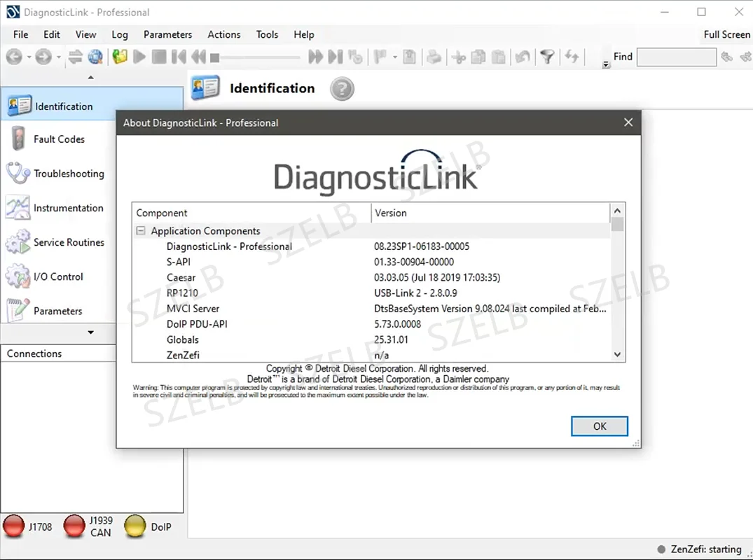The image size is (753, 560).
Task: Click the sidebar scroll up arrow
Action: pyautogui.click(x=91, y=77)
